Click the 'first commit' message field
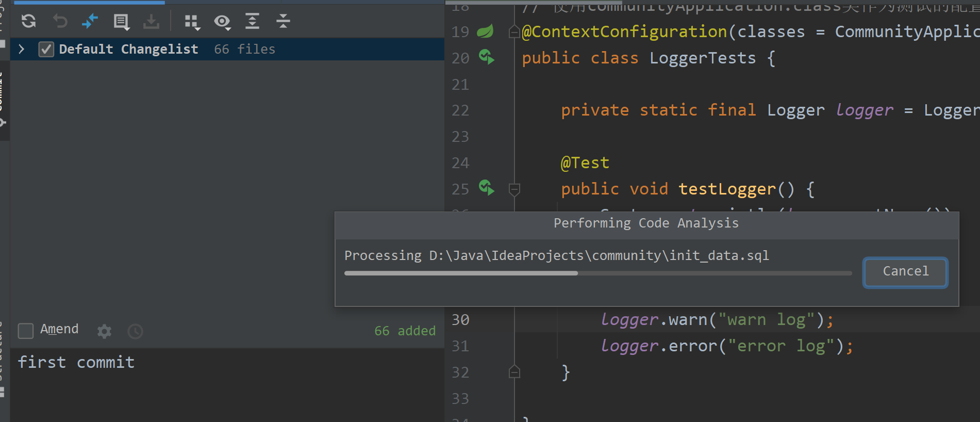This screenshot has height=422, width=980. coord(227,385)
